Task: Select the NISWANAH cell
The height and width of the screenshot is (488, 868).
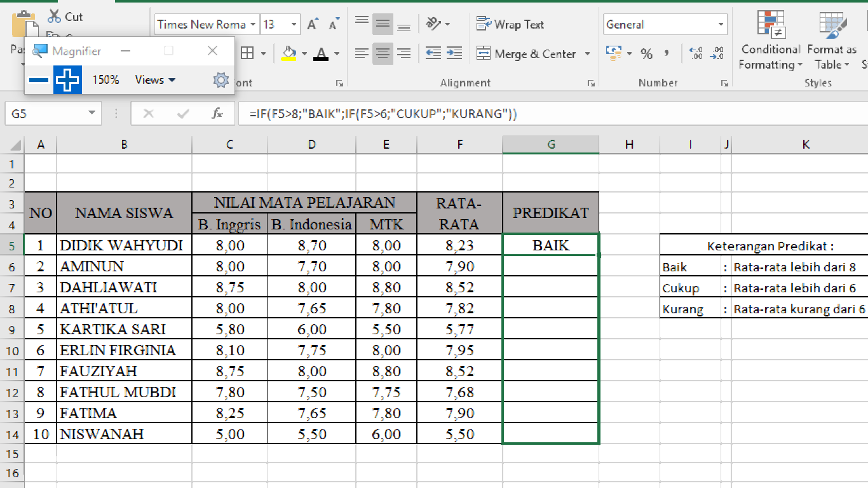Action: pyautogui.click(x=124, y=434)
